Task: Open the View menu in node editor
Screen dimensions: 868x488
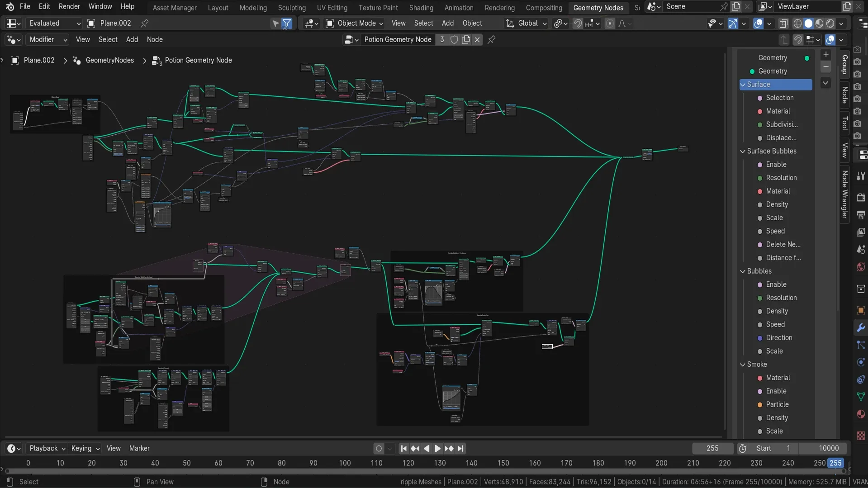Action: 83,40
